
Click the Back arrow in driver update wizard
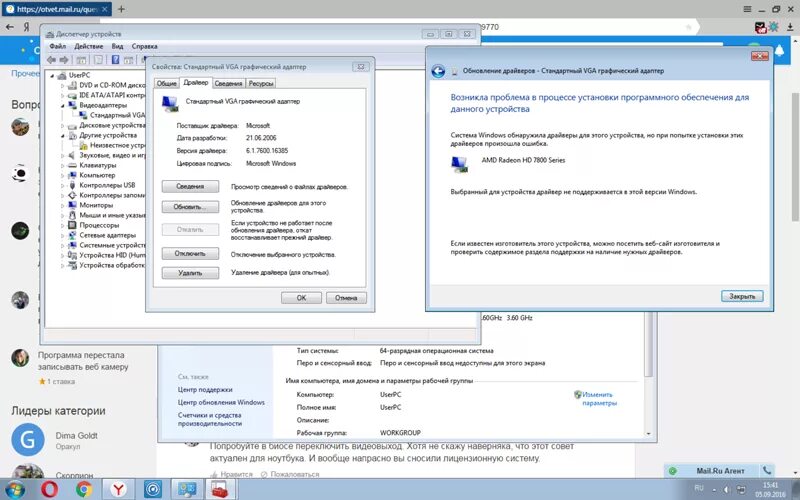[x=438, y=71]
